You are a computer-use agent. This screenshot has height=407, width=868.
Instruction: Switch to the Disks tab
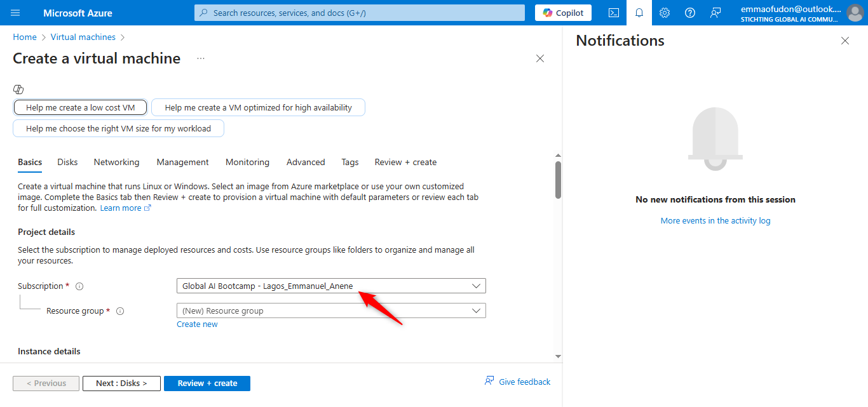67,162
